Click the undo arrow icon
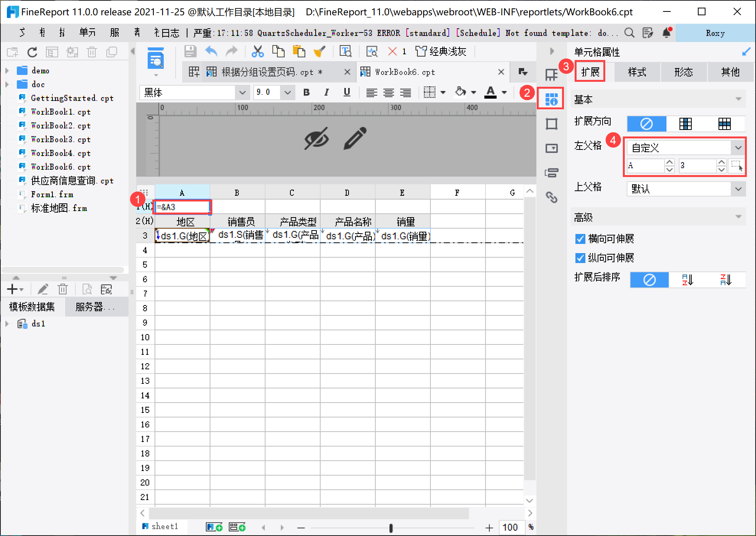Viewport: 756px width, 536px height. pyautogui.click(x=211, y=51)
